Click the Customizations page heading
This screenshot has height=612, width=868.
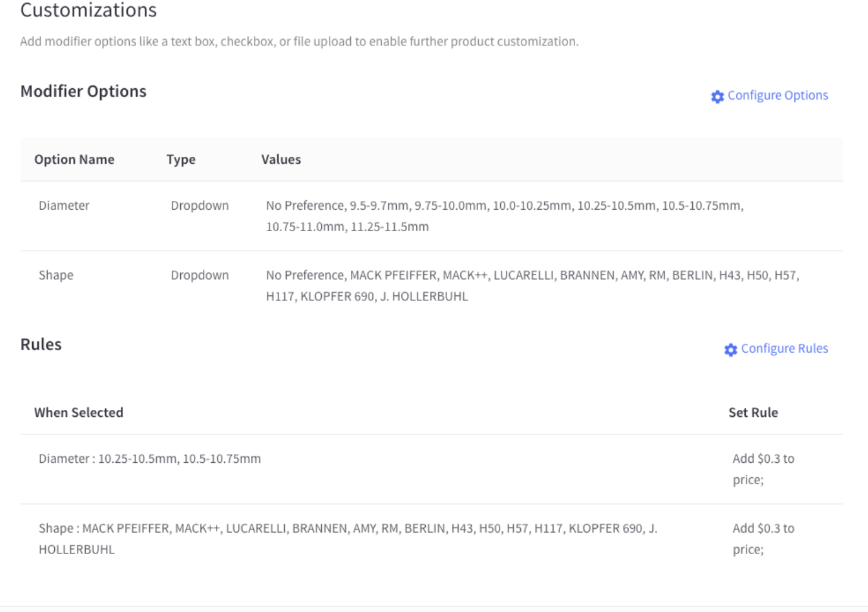87,11
